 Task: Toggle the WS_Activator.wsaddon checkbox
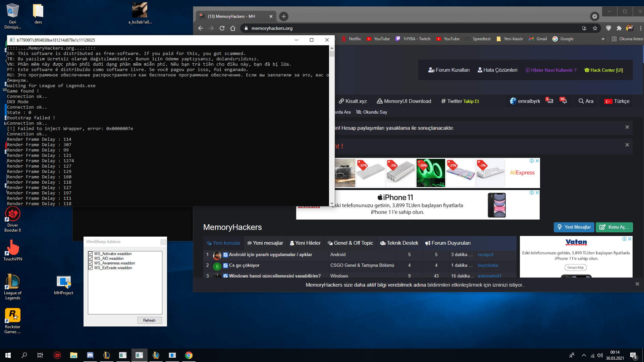(x=90, y=254)
